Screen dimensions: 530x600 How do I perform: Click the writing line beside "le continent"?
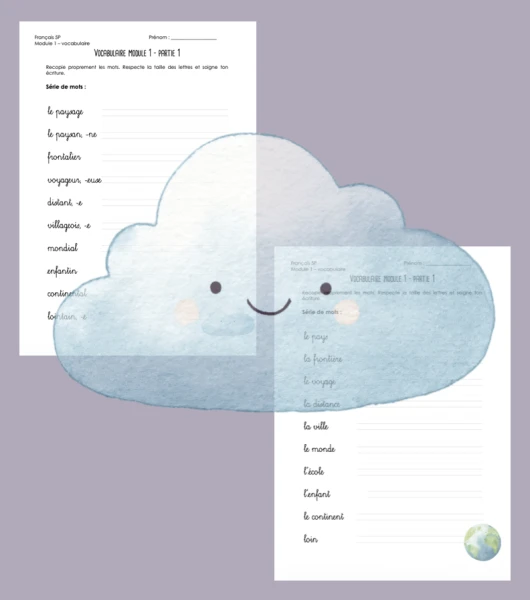420,517
